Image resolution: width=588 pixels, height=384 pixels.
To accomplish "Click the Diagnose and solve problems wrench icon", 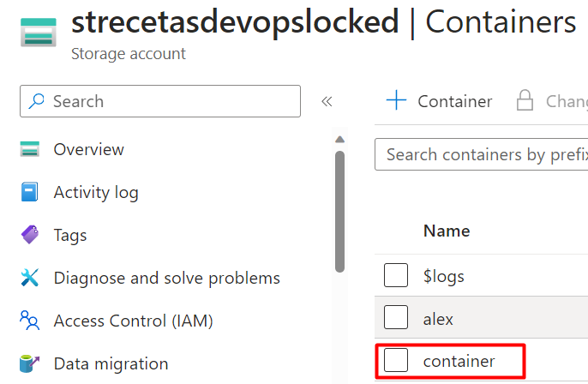I will 30,278.
